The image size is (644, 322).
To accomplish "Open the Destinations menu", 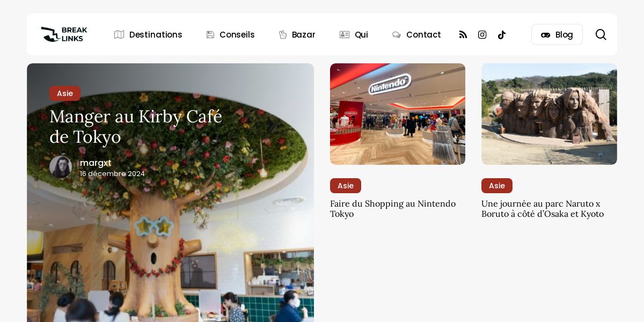I will click(156, 34).
